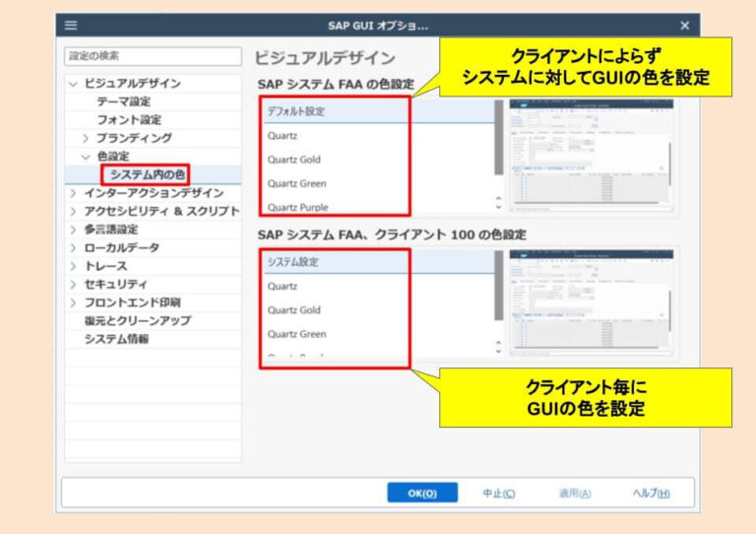Viewport: 756px width, 534px height.
Task: Select デフォルト設定 in system color list
Action: 378,111
